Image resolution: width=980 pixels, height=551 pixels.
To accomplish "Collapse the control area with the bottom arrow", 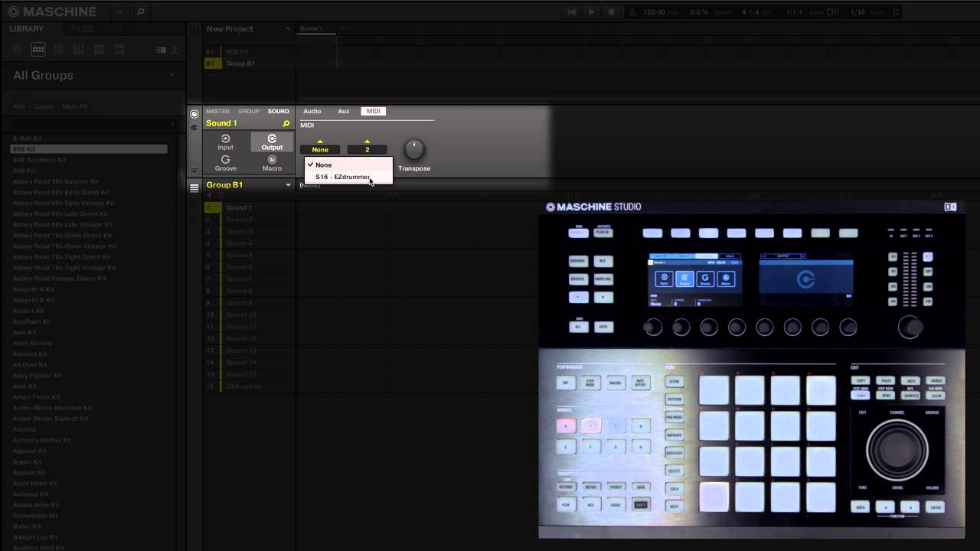I will click(194, 171).
